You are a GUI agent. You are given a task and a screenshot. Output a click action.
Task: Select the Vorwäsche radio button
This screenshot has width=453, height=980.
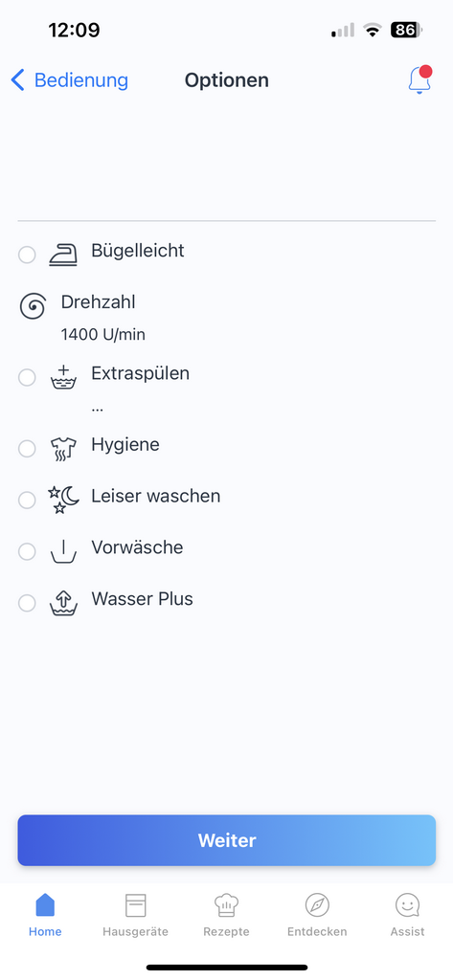click(x=27, y=552)
